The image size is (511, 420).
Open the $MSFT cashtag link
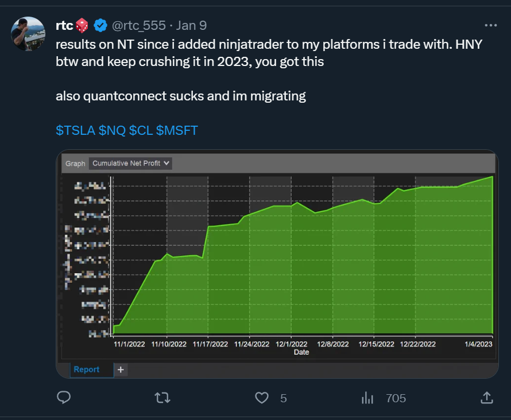177,131
